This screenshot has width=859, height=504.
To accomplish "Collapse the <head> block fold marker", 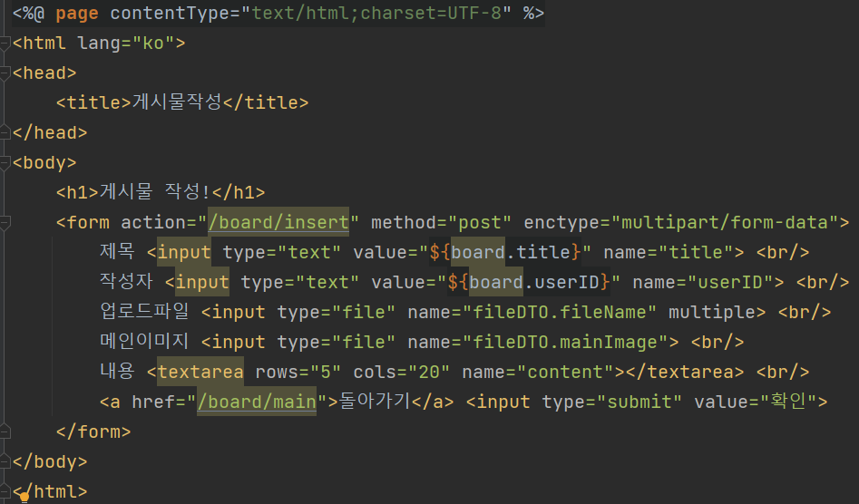I will [5, 73].
